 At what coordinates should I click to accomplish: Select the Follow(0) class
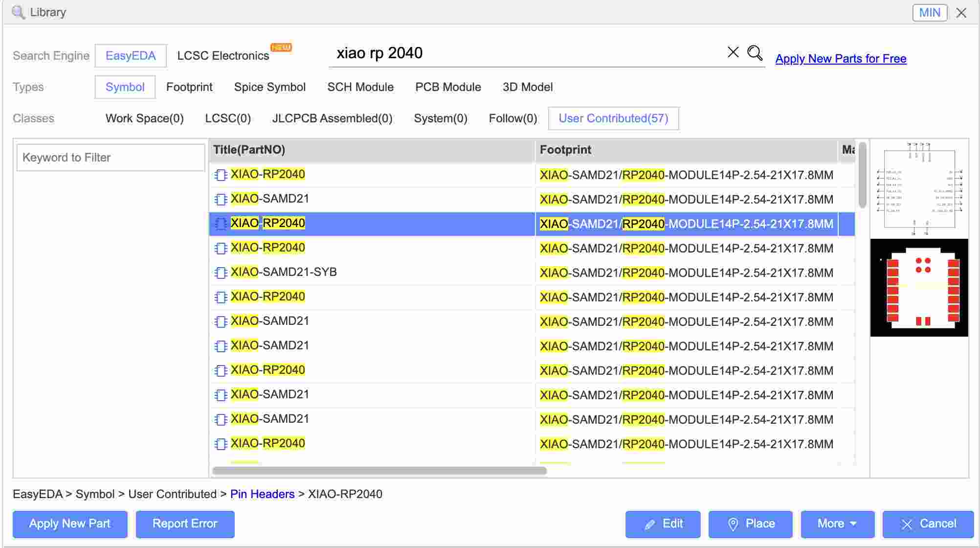point(513,118)
